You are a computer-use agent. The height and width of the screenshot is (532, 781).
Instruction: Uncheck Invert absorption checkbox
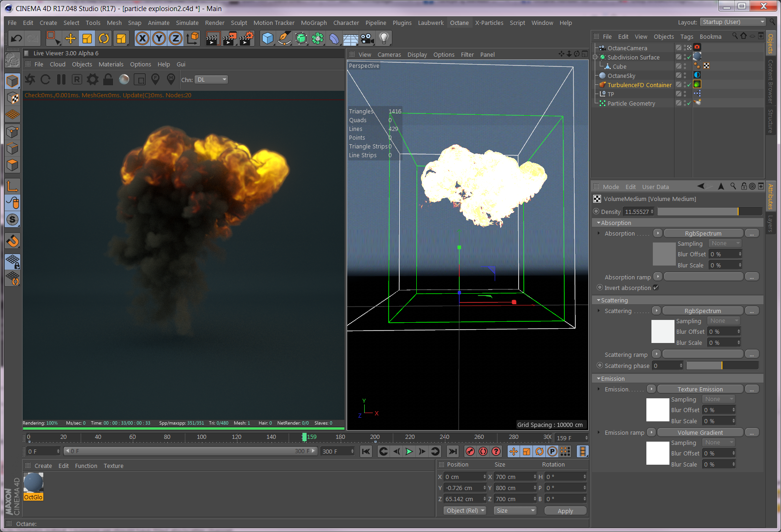pos(656,288)
